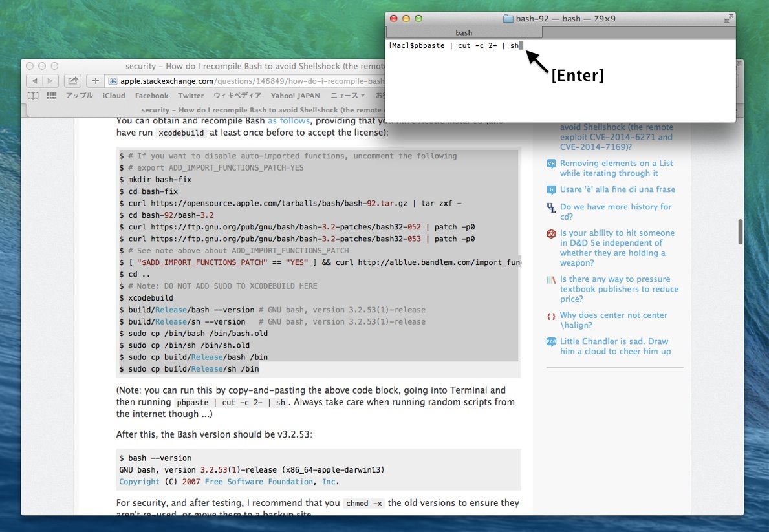This screenshot has width=769, height=532.
Task: Go forward in Safari history
Action: [x=50, y=80]
